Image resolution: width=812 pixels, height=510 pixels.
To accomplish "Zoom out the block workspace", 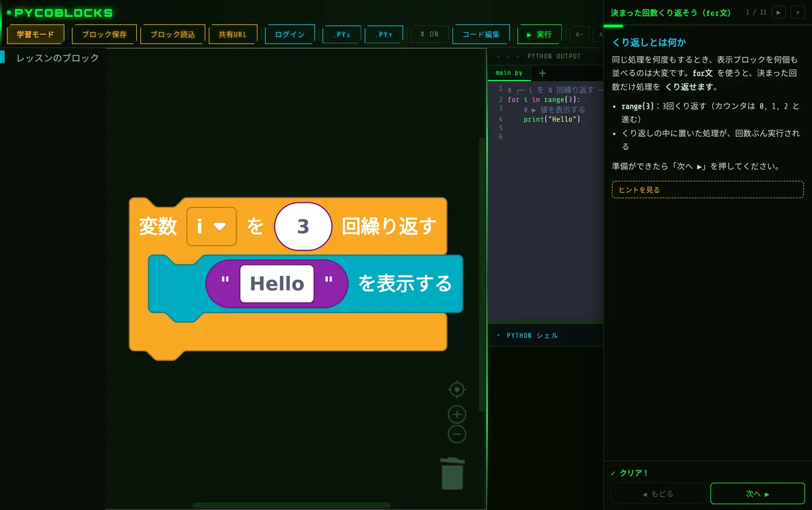I will pos(457,434).
